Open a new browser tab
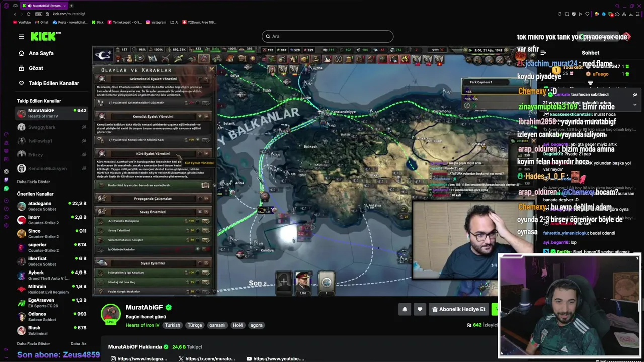Screen dimensions: 644x362 click(x=71, y=5)
